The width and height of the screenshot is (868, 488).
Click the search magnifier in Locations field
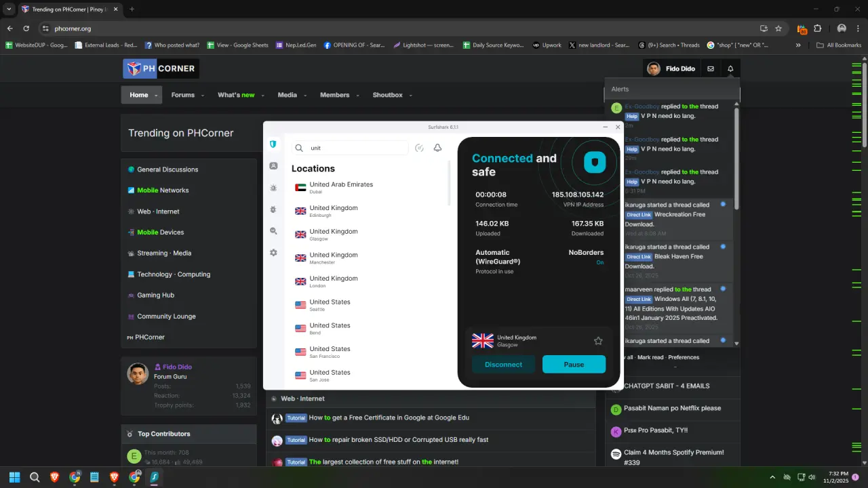pyautogui.click(x=299, y=148)
